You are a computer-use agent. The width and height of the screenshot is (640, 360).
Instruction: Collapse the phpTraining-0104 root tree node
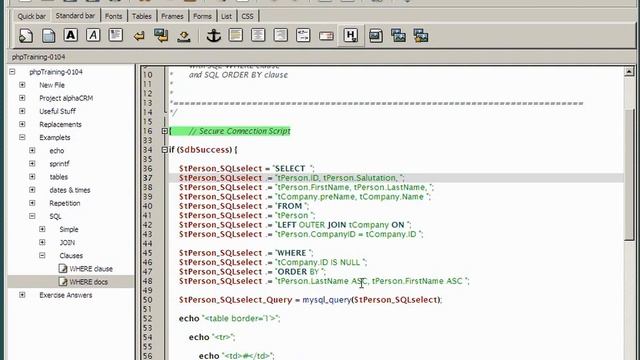point(12,72)
